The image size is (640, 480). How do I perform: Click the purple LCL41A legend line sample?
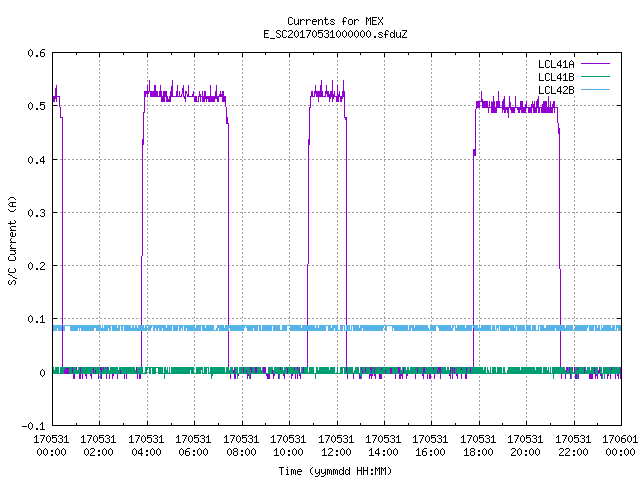[595, 64]
